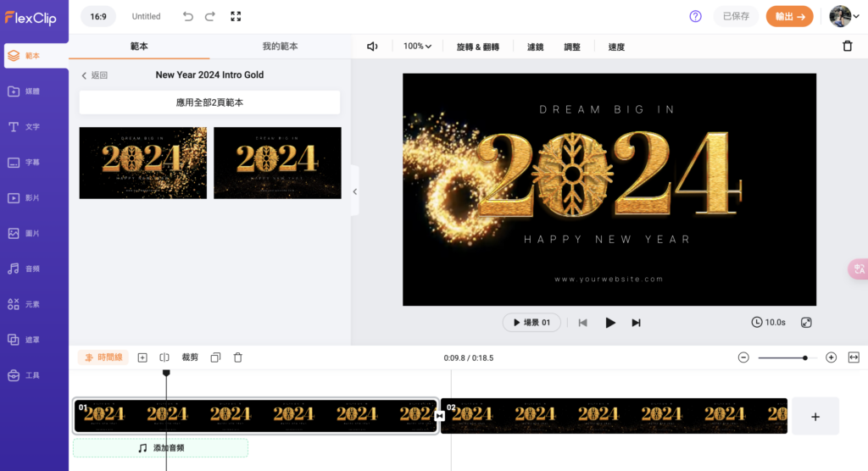Select the second template page thumbnail
The image size is (868, 471).
(277, 163)
